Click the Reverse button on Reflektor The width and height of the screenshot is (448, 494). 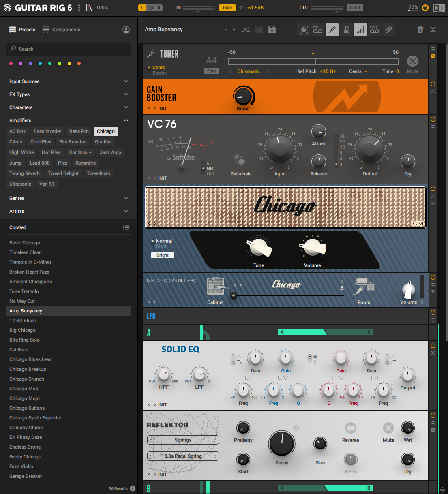[x=350, y=428]
